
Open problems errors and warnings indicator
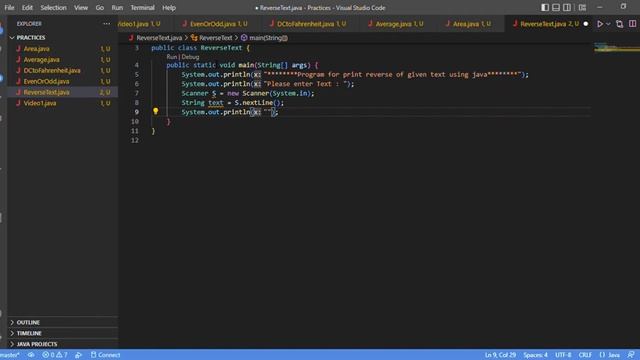[55, 355]
